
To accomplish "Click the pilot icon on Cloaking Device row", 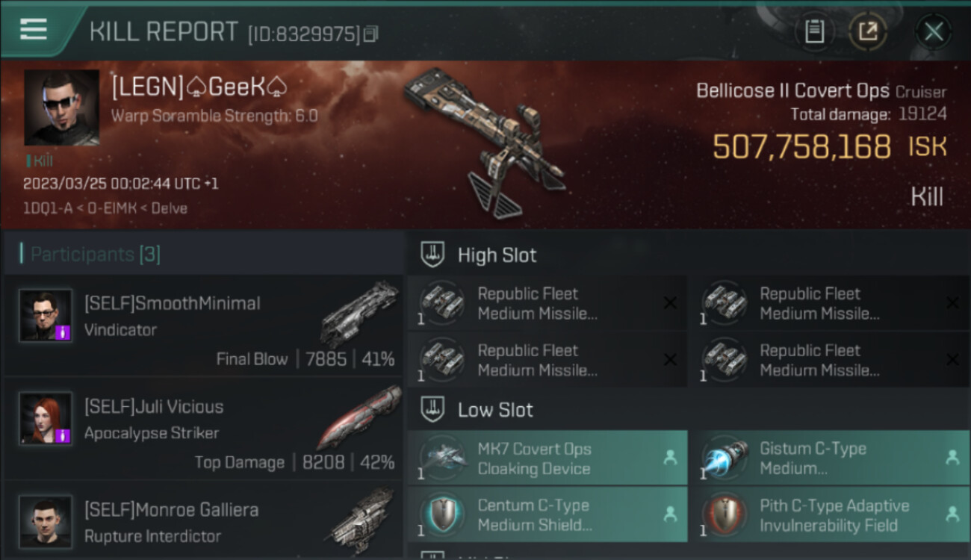I will coord(670,458).
